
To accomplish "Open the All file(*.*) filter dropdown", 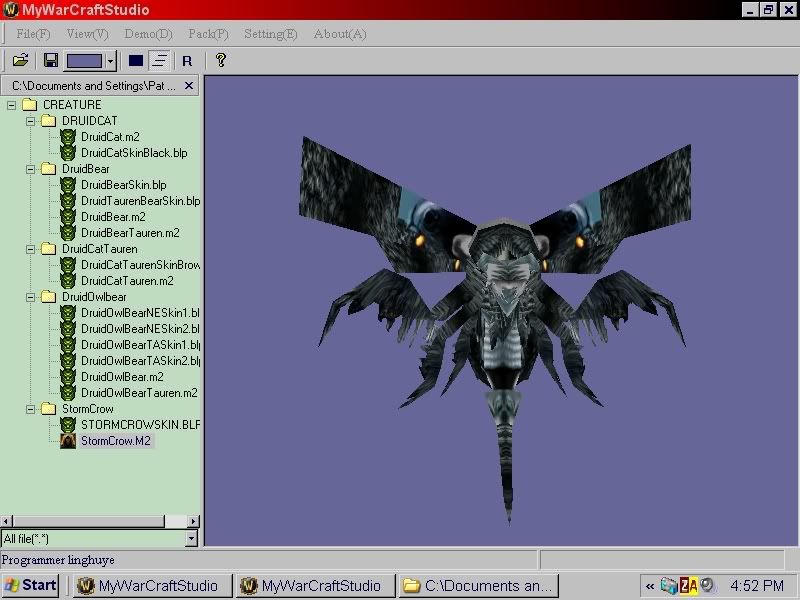I will click(191, 538).
